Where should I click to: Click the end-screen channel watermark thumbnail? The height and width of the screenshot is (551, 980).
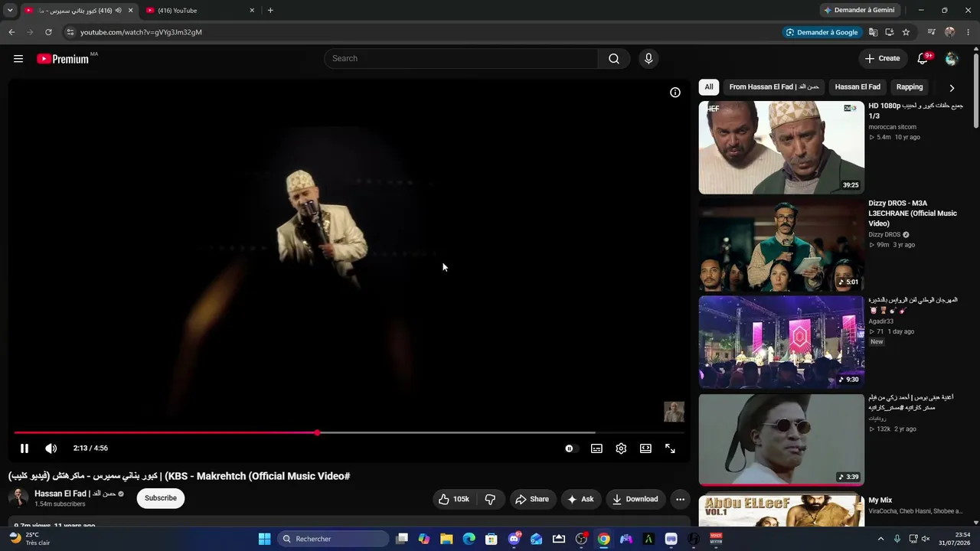coord(674,412)
